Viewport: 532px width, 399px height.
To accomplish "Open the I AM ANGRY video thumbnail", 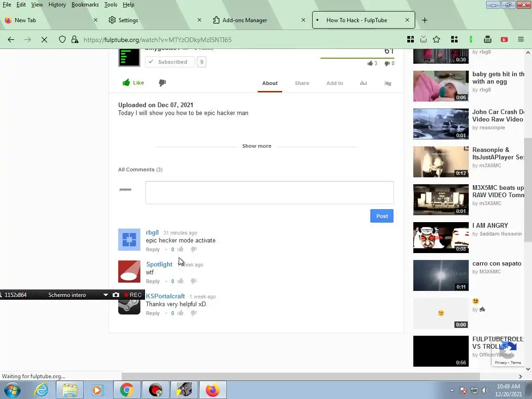I will point(441,237).
